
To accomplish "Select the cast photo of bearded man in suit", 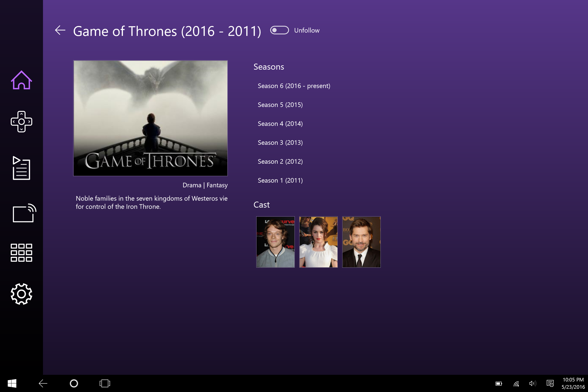I will click(361, 242).
